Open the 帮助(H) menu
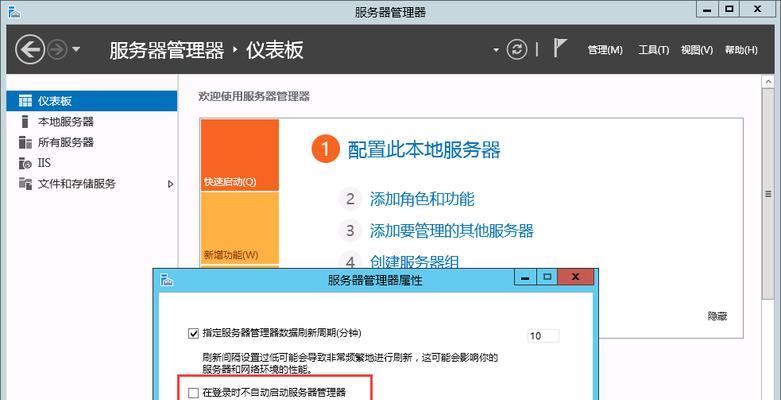This screenshot has height=400, width=781. [741, 50]
